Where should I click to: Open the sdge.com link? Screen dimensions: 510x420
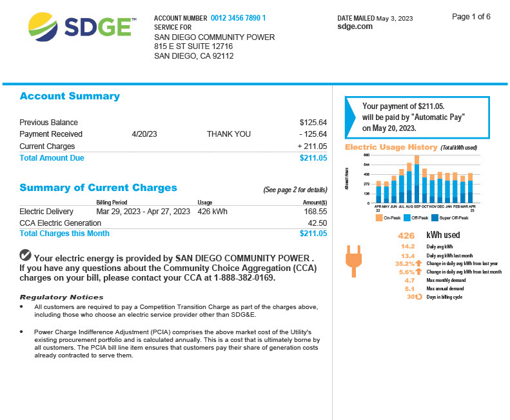tap(355, 27)
